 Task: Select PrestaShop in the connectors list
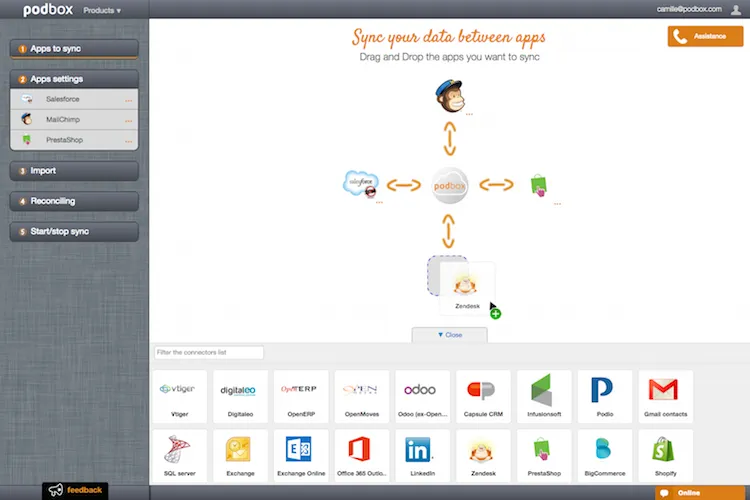(x=544, y=456)
